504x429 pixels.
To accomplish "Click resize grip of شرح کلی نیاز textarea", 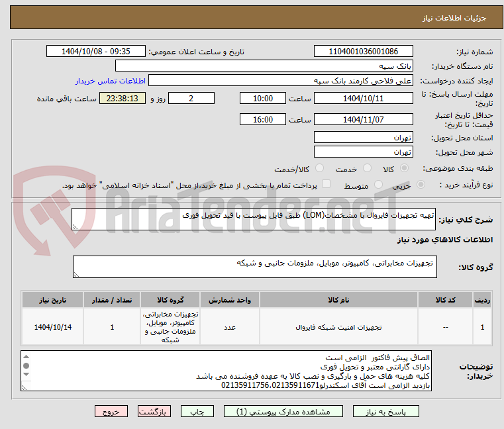I will [76, 227].
